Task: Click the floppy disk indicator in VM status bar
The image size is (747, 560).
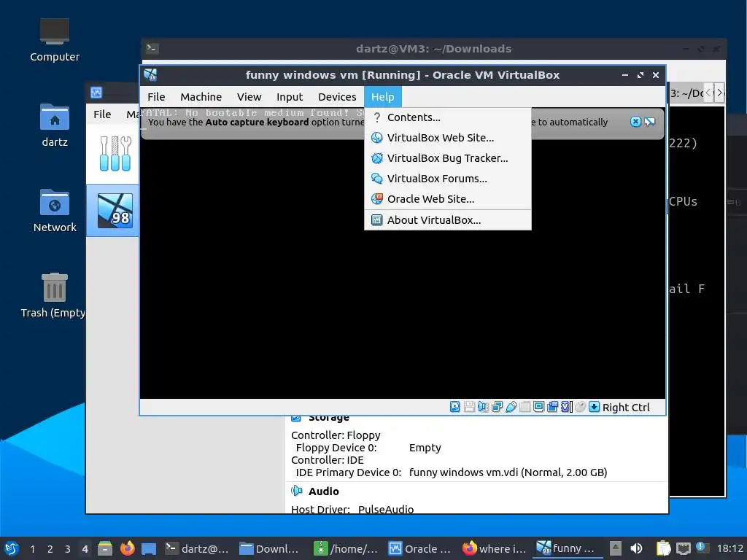Action: (469, 407)
